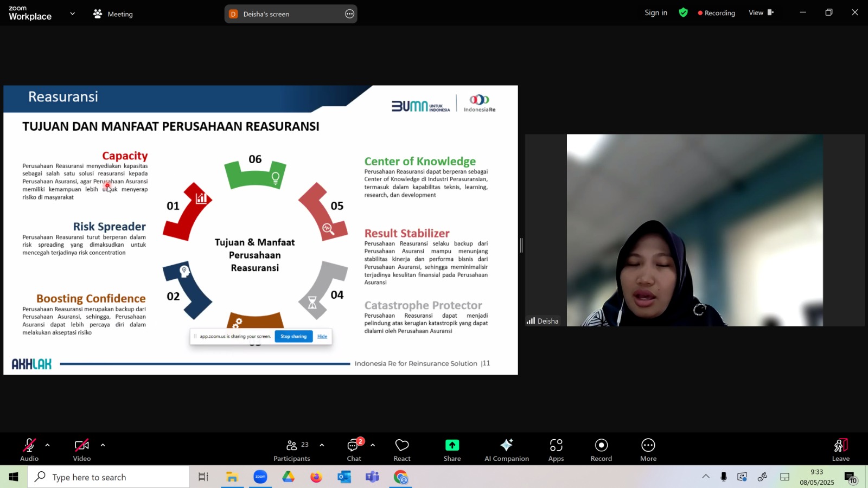Unmute the Audio microphone
Image resolution: width=868 pixels, height=488 pixels.
click(29, 450)
